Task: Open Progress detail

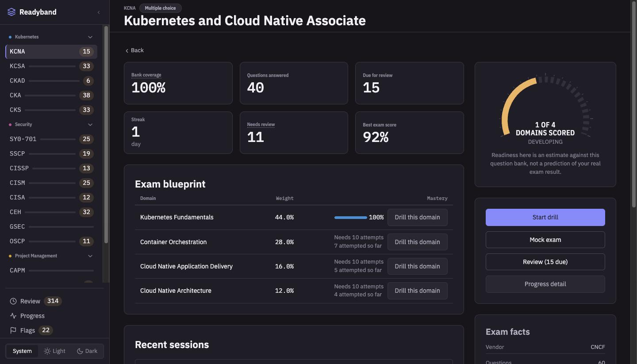Action: pyautogui.click(x=545, y=284)
